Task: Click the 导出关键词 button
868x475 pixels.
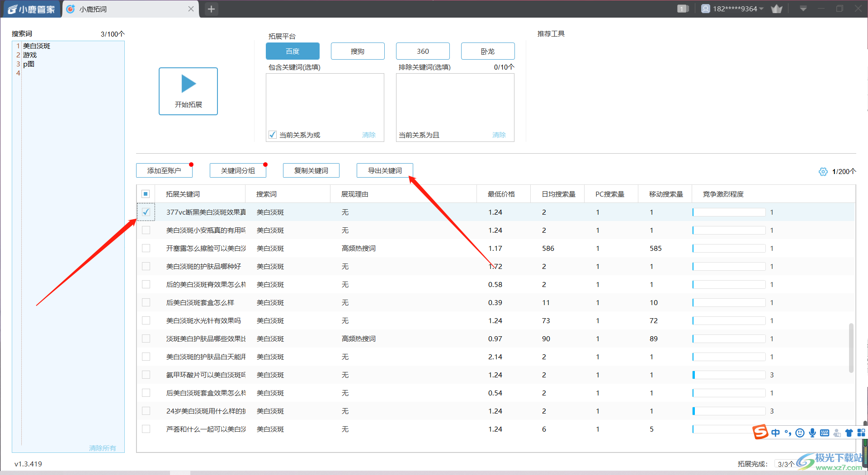Action: click(x=385, y=170)
